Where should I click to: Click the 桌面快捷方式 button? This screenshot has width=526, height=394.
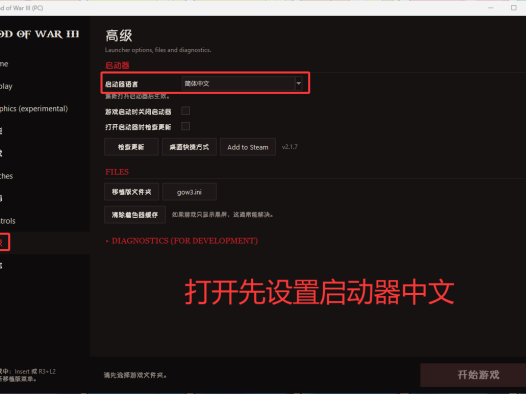coord(189,147)
